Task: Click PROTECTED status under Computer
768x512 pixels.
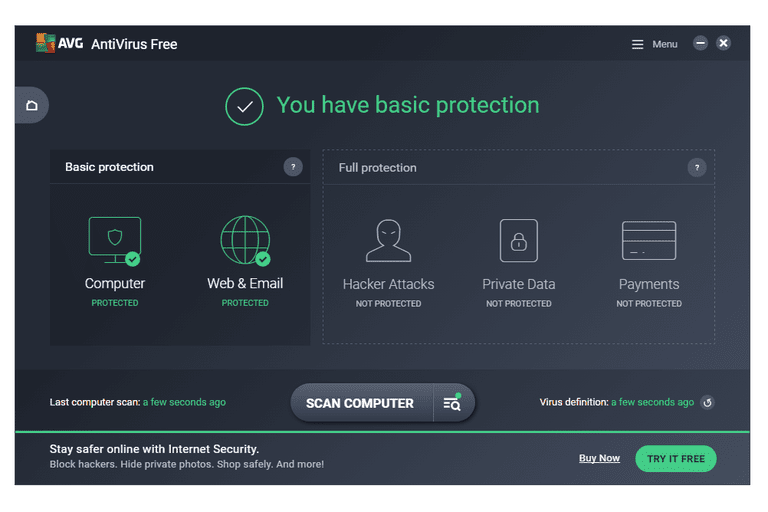Action: pos(115,303)
